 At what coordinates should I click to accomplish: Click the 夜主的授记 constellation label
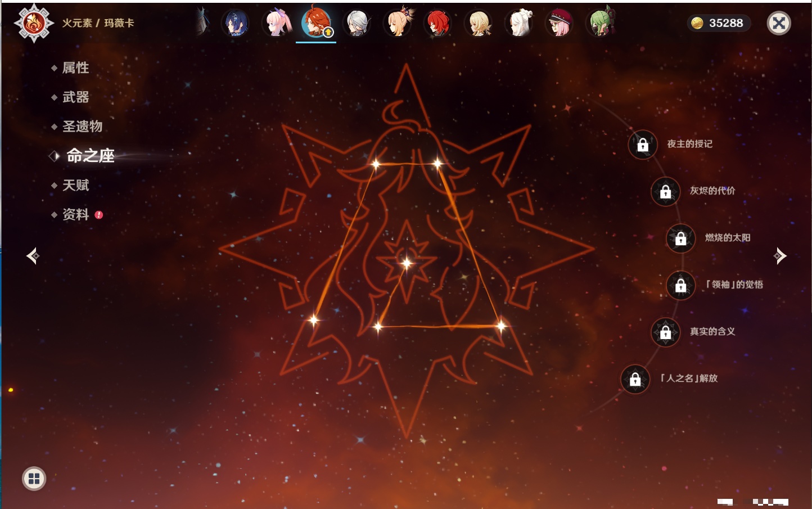click(690, 144)
